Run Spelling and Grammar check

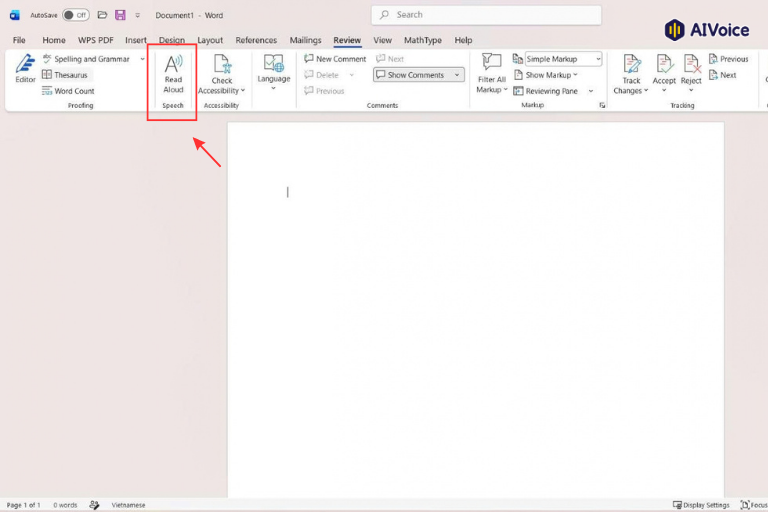tap(86, 59)
